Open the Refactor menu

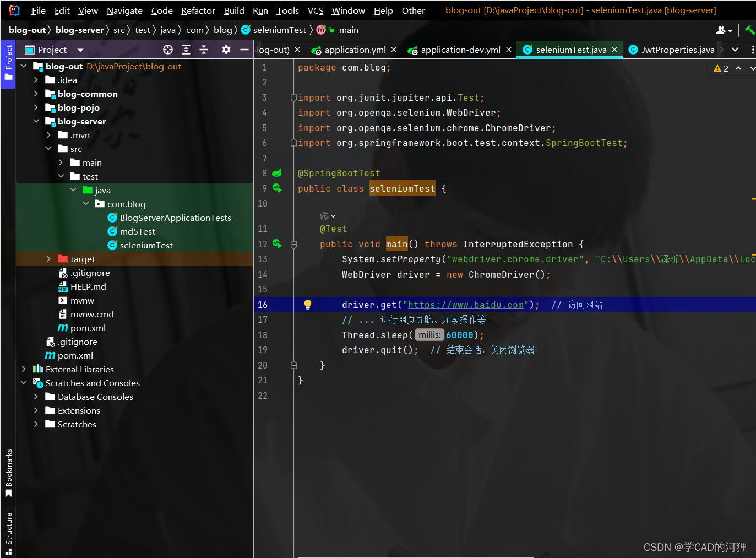198,10
